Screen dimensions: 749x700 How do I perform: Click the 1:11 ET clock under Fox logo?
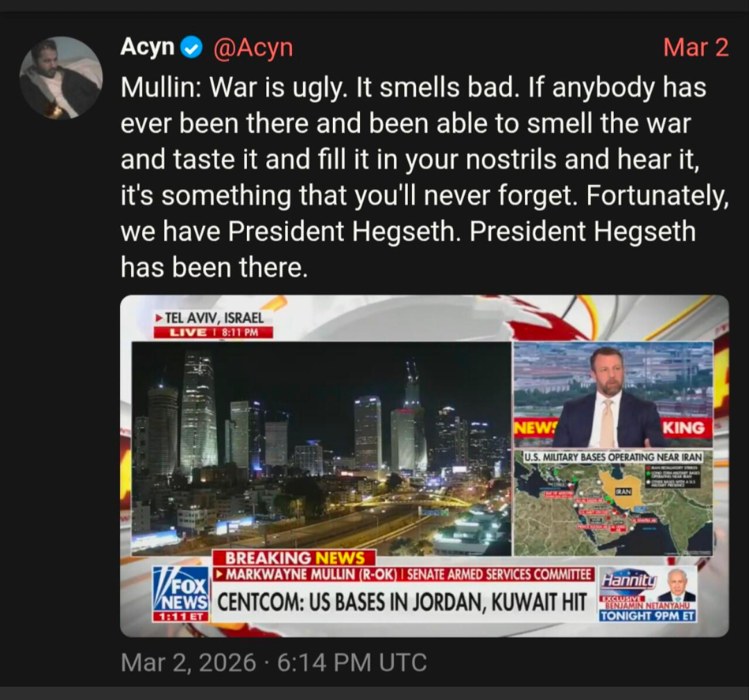[x=181, y=616]
